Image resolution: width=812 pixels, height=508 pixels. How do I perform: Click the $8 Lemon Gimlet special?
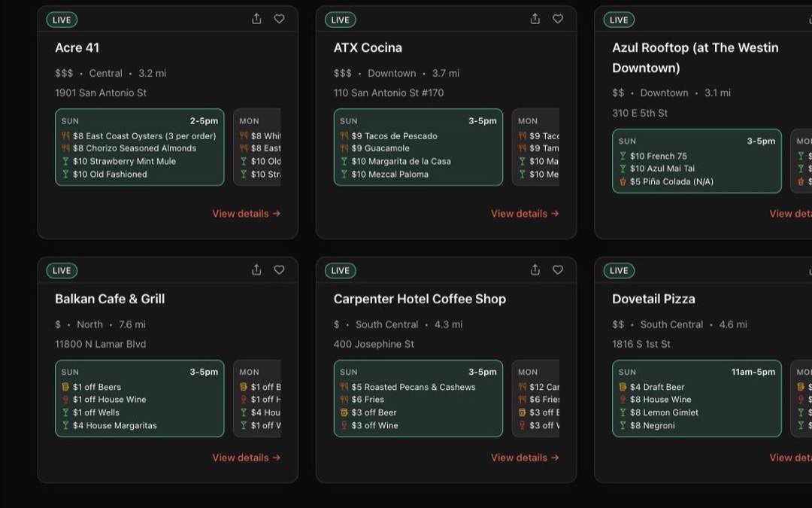[x=664, y=412]
